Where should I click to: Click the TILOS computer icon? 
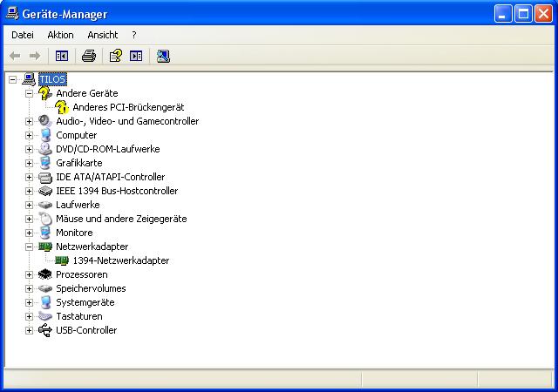(x=29, y=79)
